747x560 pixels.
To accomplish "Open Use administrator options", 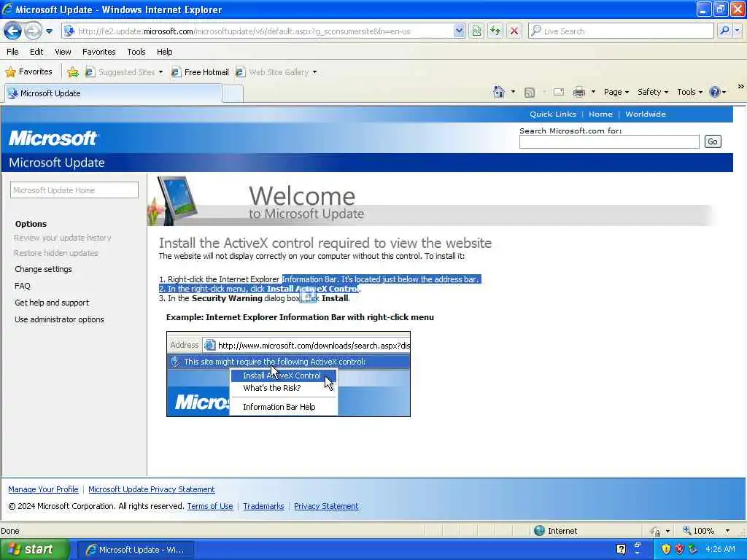I will click(x=59, y=319).
